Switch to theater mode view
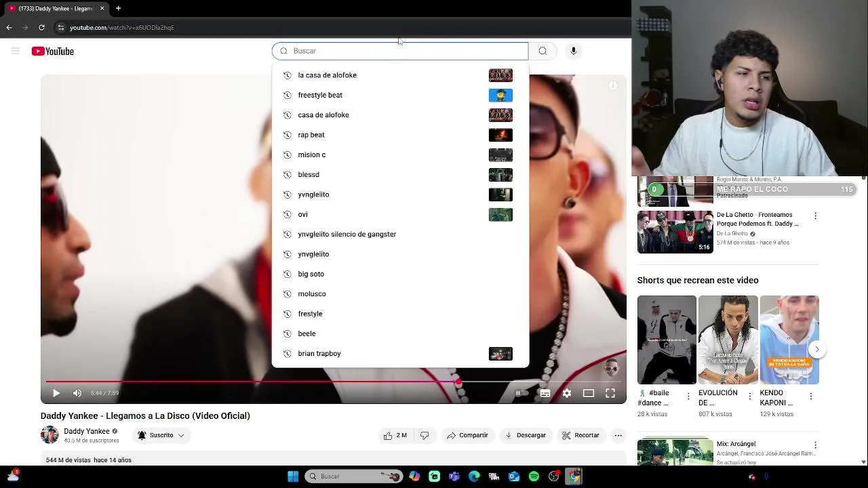The height and width of the screenshot is (488, 868). [589, 393]
